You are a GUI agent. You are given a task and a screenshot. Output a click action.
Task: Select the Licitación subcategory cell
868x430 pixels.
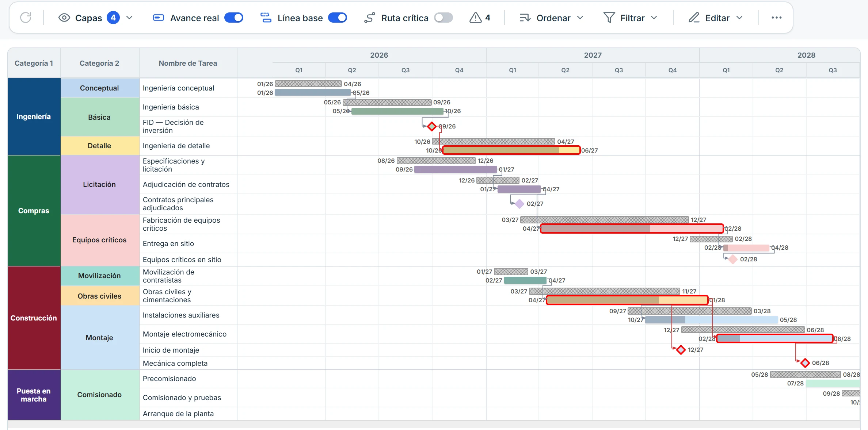[99, 184]
